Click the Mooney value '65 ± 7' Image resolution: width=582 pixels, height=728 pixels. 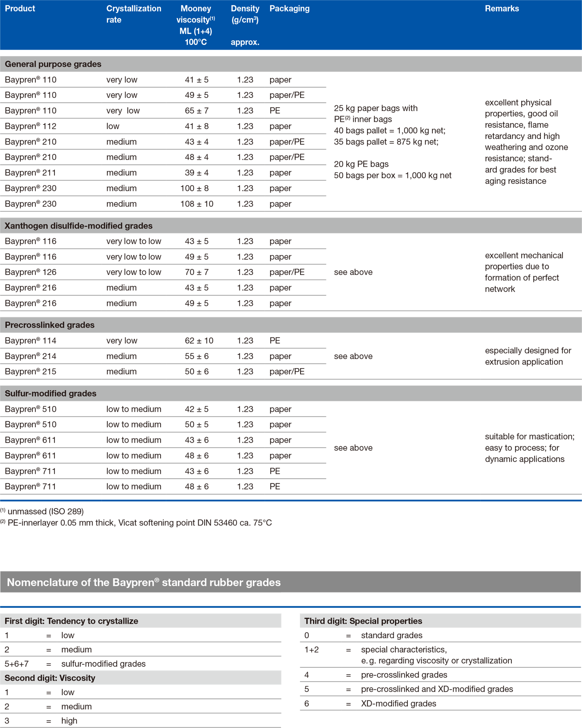tap(197, 111)
